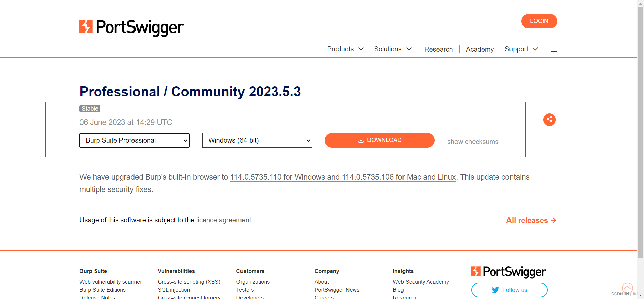Click the orange share icon
The image size is (644, 299).
point(549,120)
